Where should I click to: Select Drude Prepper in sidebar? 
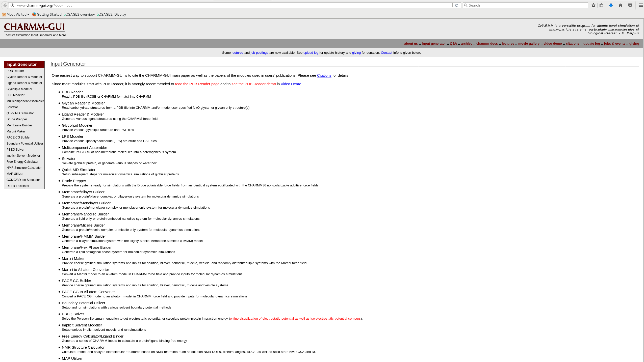pyautogui.click(x=17, y=119)
